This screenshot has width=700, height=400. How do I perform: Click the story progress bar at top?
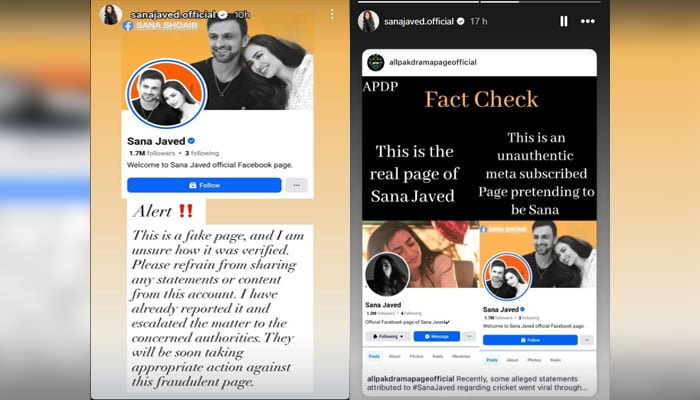click(480, 2)
